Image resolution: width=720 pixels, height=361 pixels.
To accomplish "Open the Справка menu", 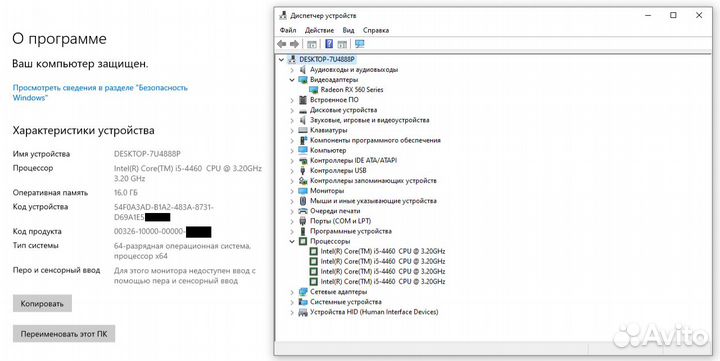I will click(376, 30).
